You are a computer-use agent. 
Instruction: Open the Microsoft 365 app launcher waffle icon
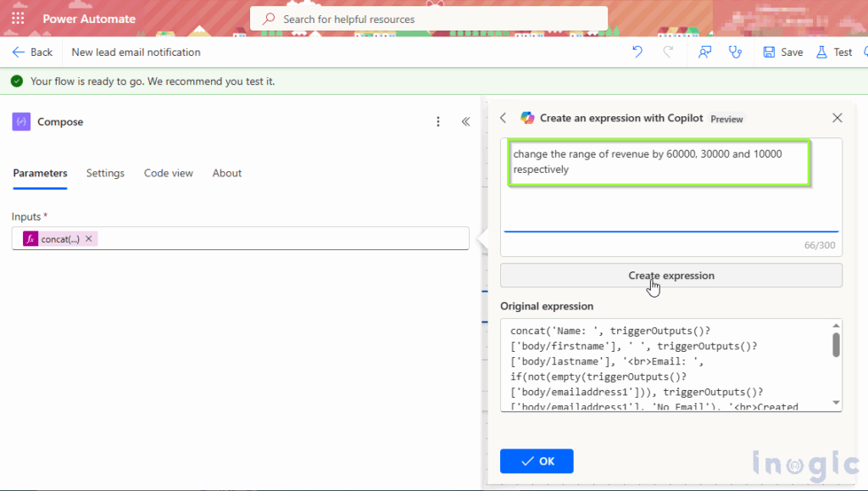pos(18,17)
